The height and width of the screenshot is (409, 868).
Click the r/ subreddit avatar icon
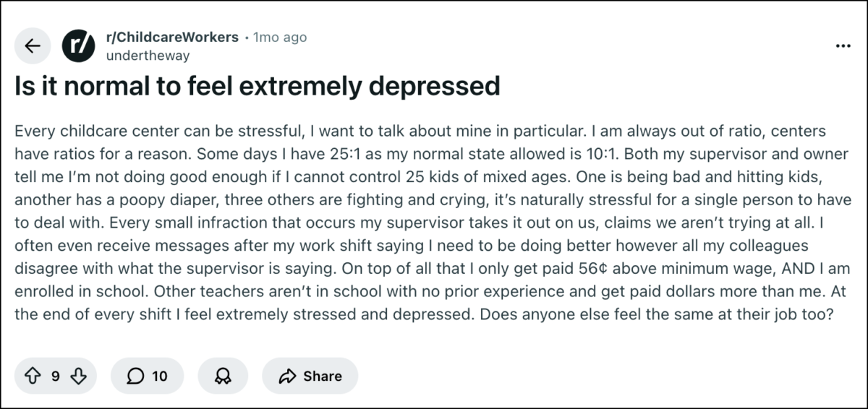tap(79, 46)
